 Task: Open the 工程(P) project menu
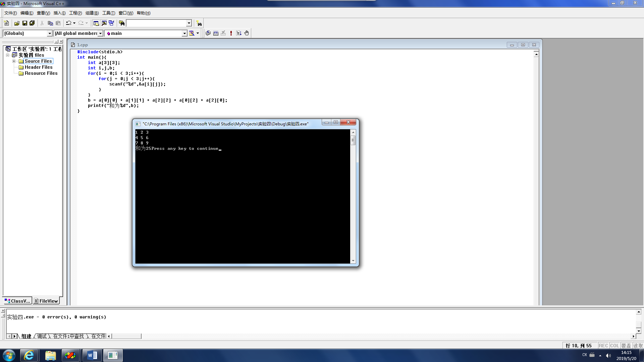click(75, 13)
